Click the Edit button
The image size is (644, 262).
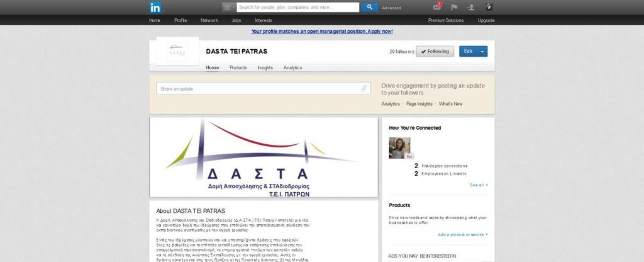coord(468,52)
